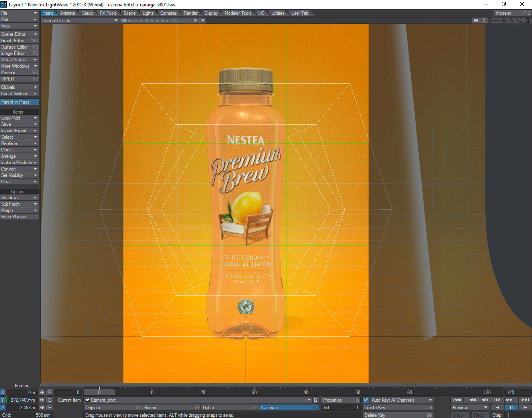532x418 pixels.
Task: Switch to the Setup tab
Action: click(87, 13)
